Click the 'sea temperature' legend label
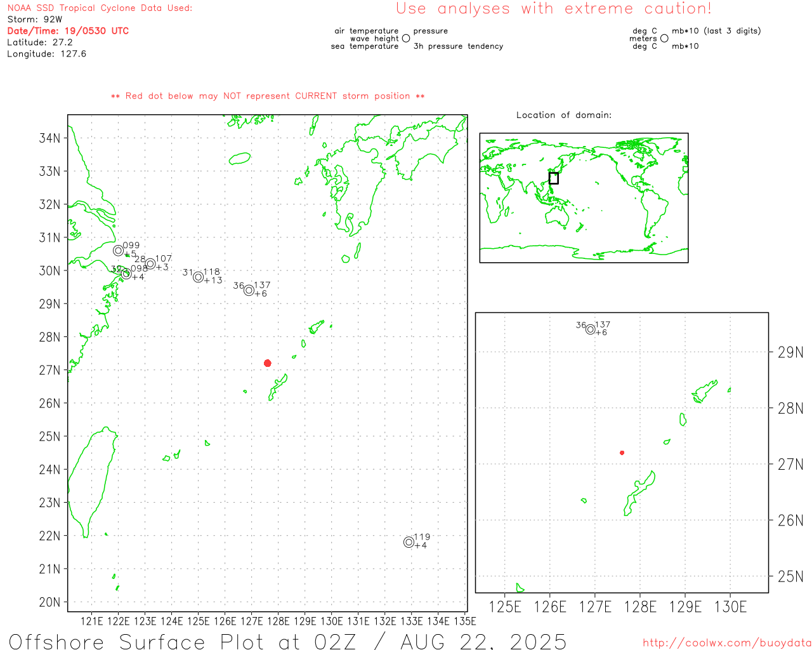The height and width of the screenshot is (650, 812). point(365,46)
